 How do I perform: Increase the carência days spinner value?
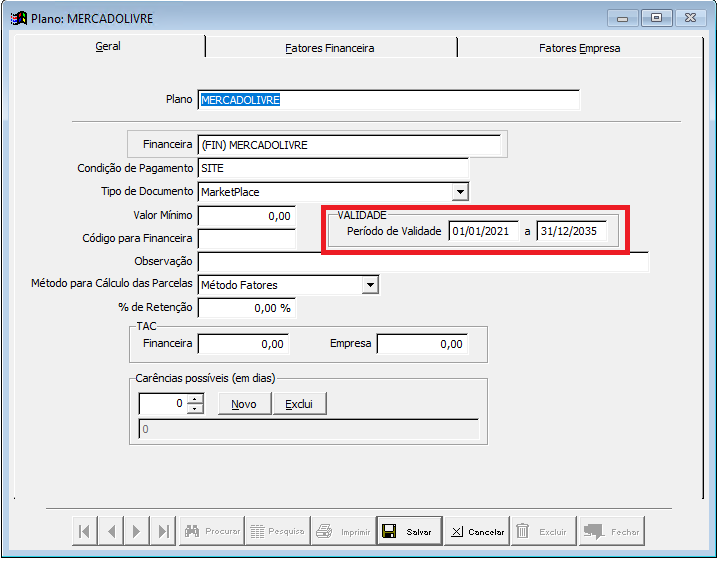tap(195, 399)
